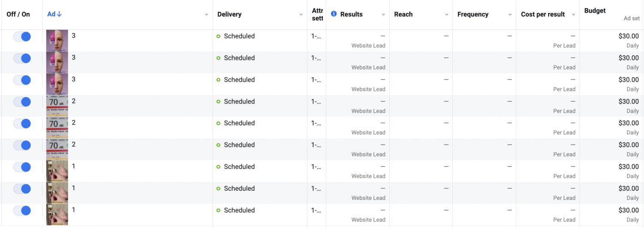644x228 pixels.
Task: Click Scheduled status dot in first row
Action: coord(218,36)
